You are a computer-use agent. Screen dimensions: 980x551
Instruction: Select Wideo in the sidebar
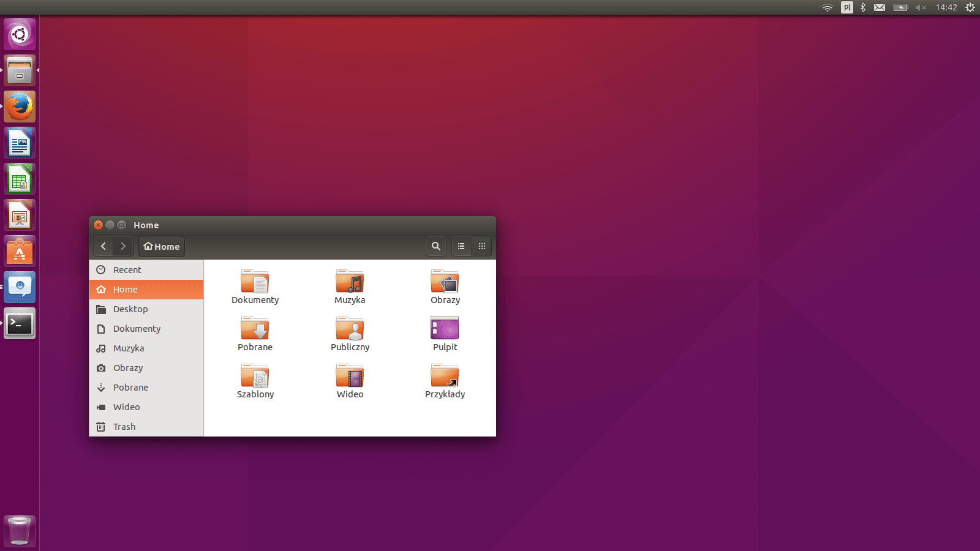146,407
